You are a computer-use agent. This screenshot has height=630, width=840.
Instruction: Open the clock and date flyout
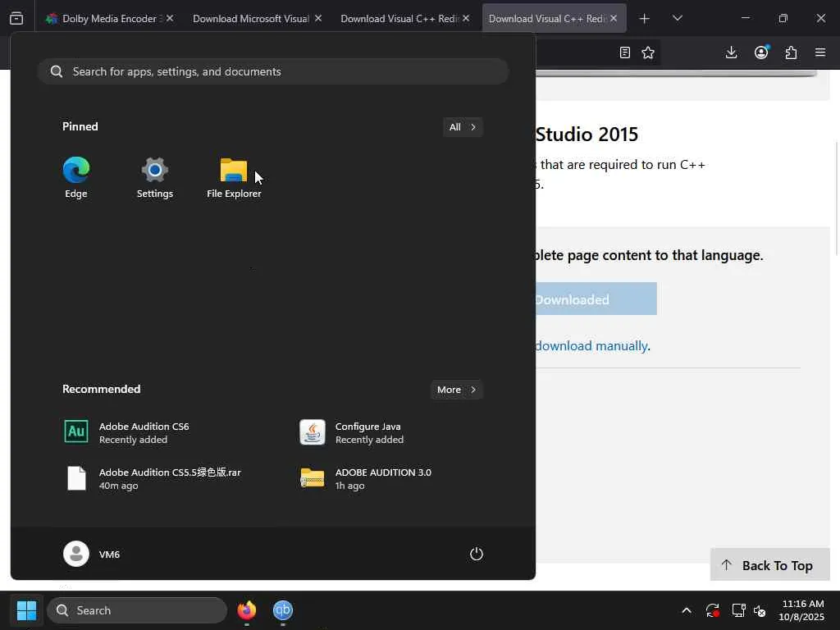pyautogui.click(x=801, y=610)
